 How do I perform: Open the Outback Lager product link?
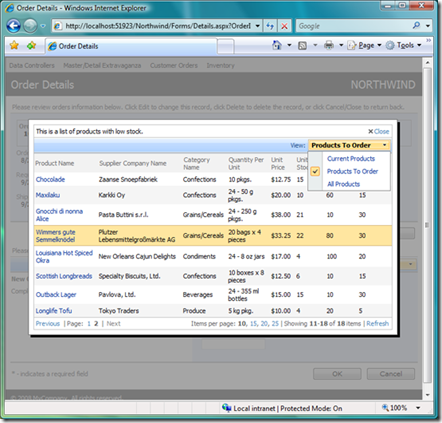(56, 295)
